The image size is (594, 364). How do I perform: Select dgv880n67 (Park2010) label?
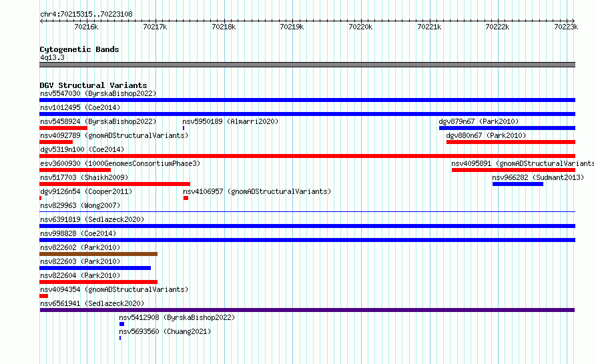pyautogui.click(x=486, y=135)
